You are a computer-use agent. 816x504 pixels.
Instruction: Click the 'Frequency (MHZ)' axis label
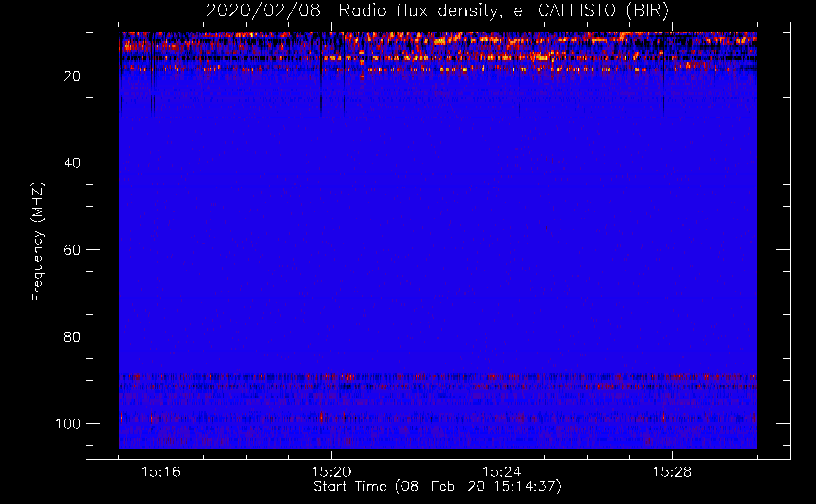point(38,242)
